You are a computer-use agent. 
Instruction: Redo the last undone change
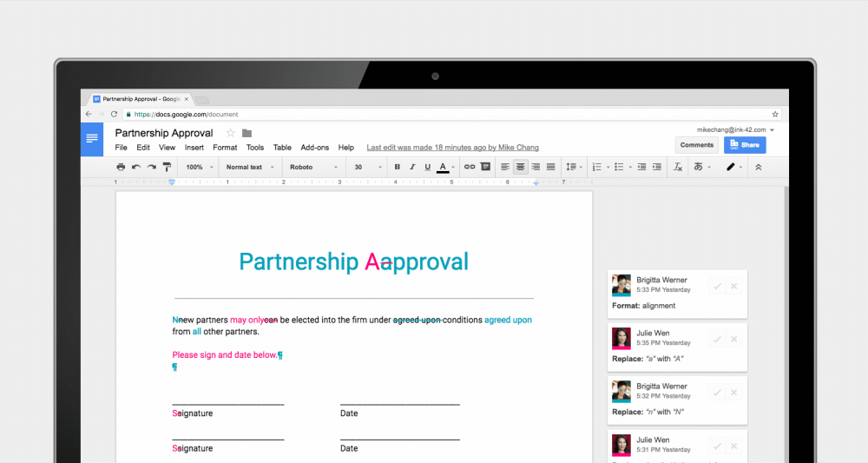pyautogui.click(x=151, y=167)
